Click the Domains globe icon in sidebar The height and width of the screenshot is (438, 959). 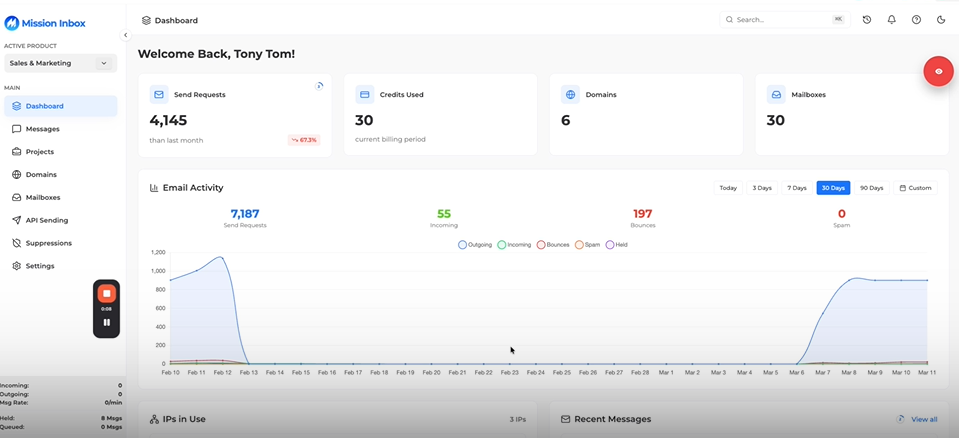(17, 174)
